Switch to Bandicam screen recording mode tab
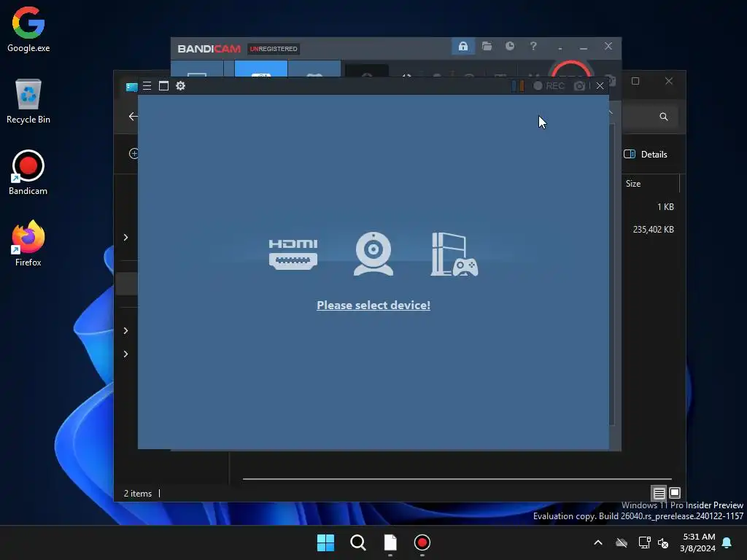The image size is (747, 560). [197, 69]
